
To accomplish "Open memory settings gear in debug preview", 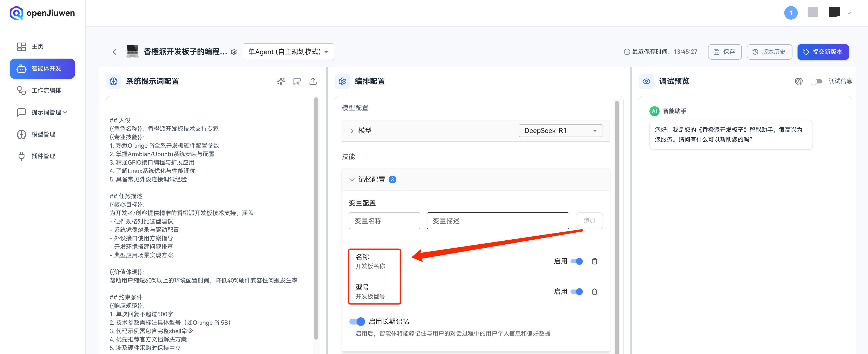I will click(x=799, y=81).
